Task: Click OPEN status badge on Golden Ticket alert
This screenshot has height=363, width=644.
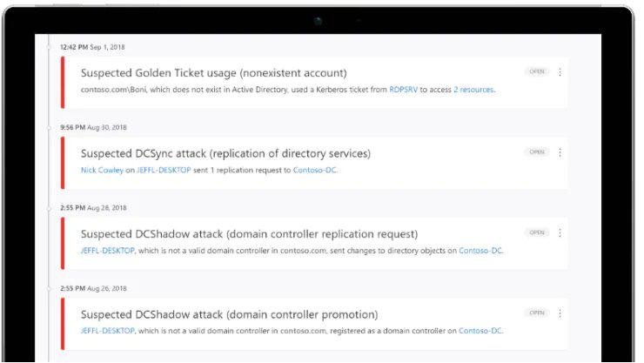Action: click(536, 71)
